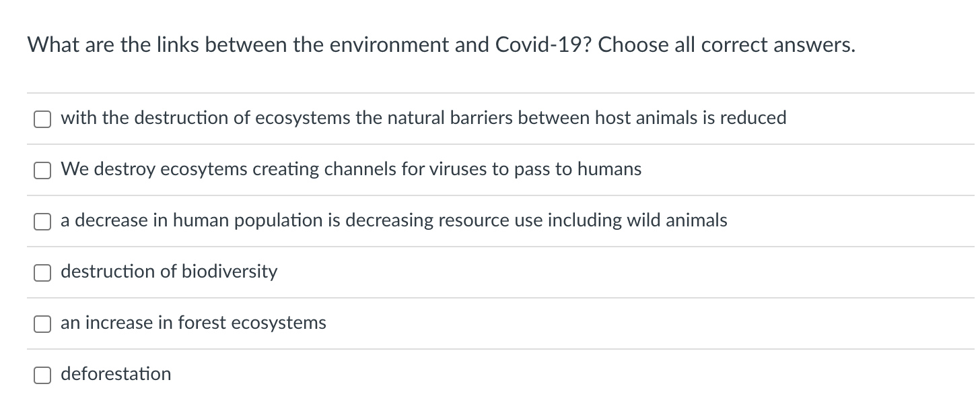Select the last answer option's checkbox
The width and height of the screenshot is (980, 407).
pos(42,375)
